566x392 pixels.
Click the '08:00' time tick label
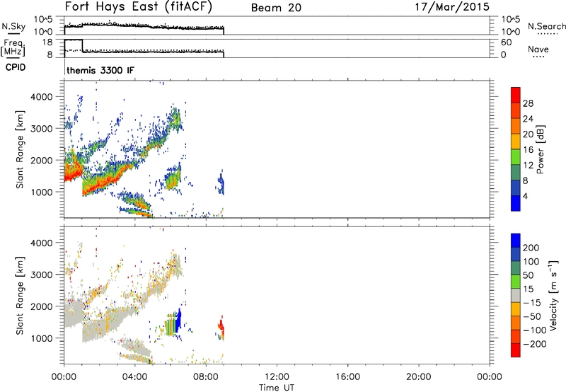click(206, 377)
